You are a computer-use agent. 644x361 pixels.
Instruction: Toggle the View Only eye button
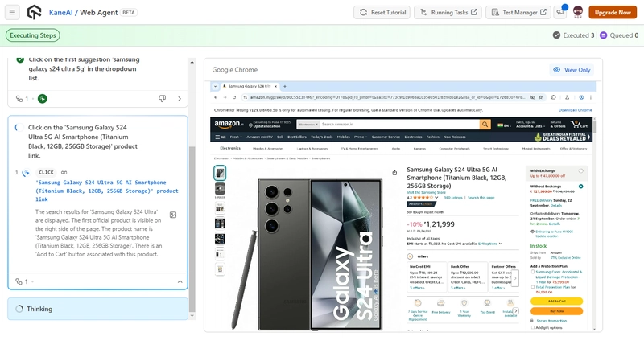pyautogui.click(x=572, y=70)
